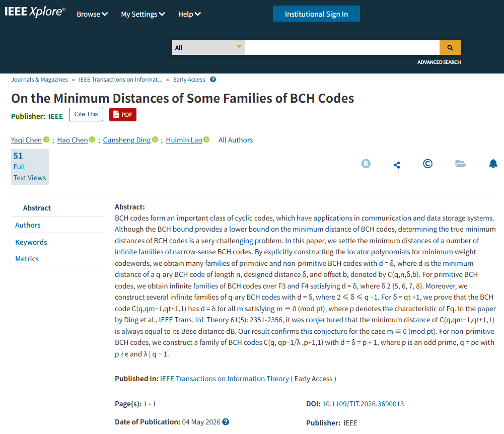Open Huimin Lao's ORCID icon
This screenshot has width=504, height=434.
(x=206, y=139)
